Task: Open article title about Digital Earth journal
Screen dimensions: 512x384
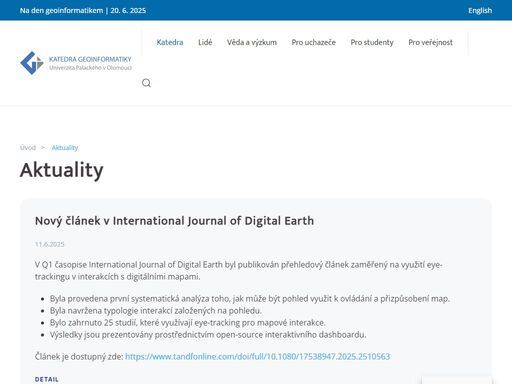Action: point(174,221)
